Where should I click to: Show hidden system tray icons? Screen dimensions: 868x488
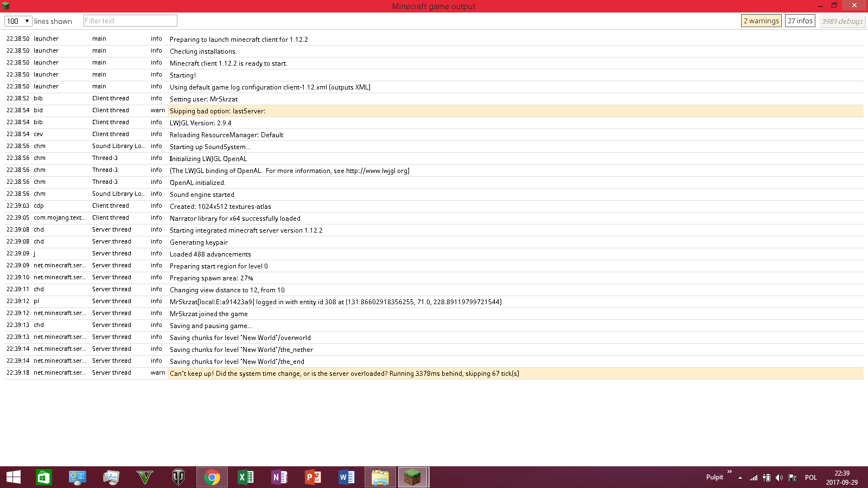740,478
